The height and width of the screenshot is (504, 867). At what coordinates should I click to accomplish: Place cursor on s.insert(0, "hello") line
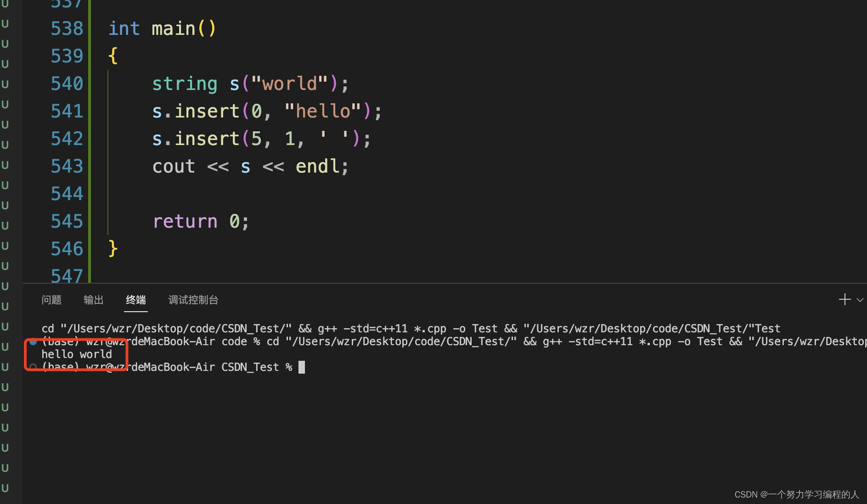click(267, 111)
